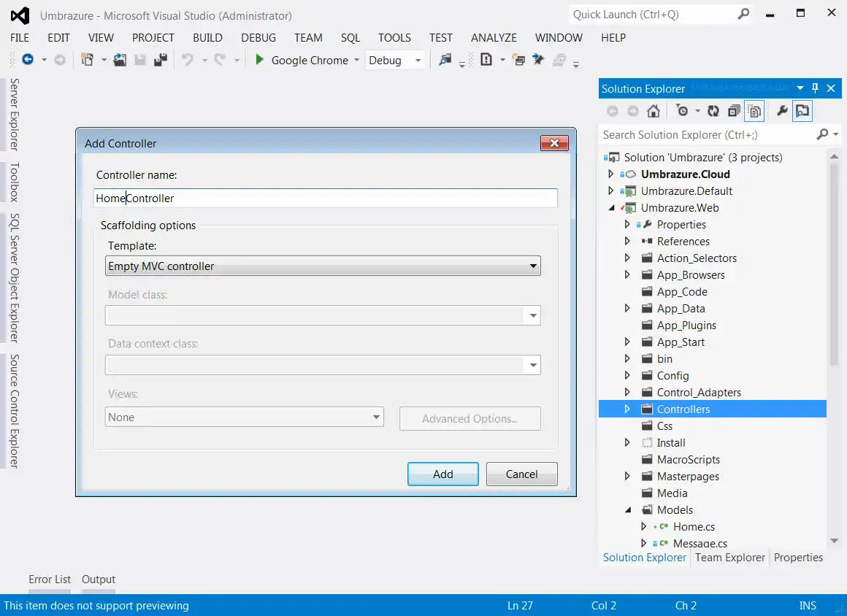Collapse the Umbrazure.Web project node
847x616 pixels.
[x=611, y=208]
